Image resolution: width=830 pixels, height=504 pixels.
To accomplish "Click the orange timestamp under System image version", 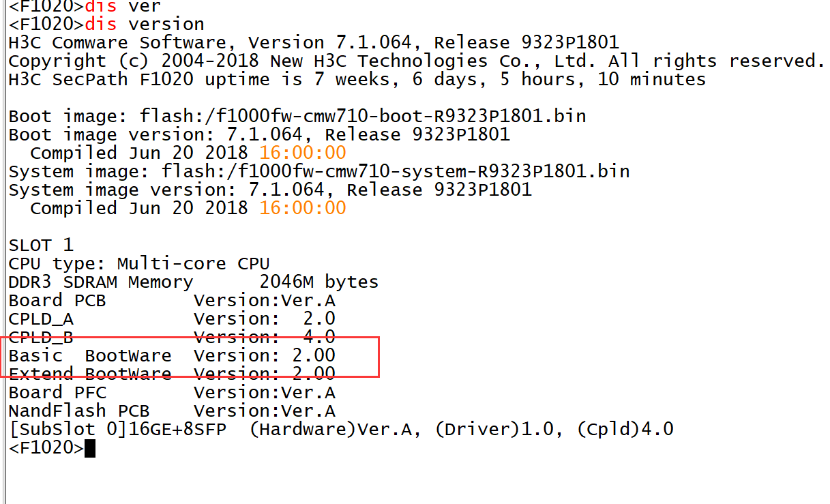I will coord(303,208).
